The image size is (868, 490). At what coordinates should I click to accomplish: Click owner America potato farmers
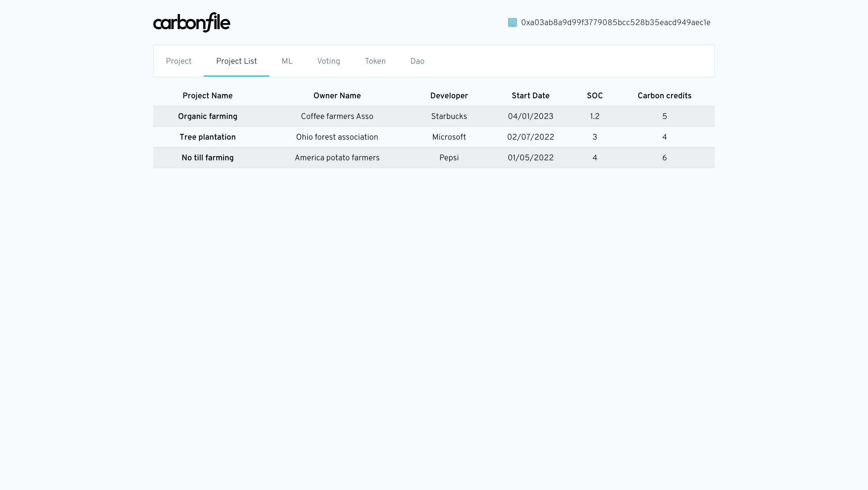337,158
